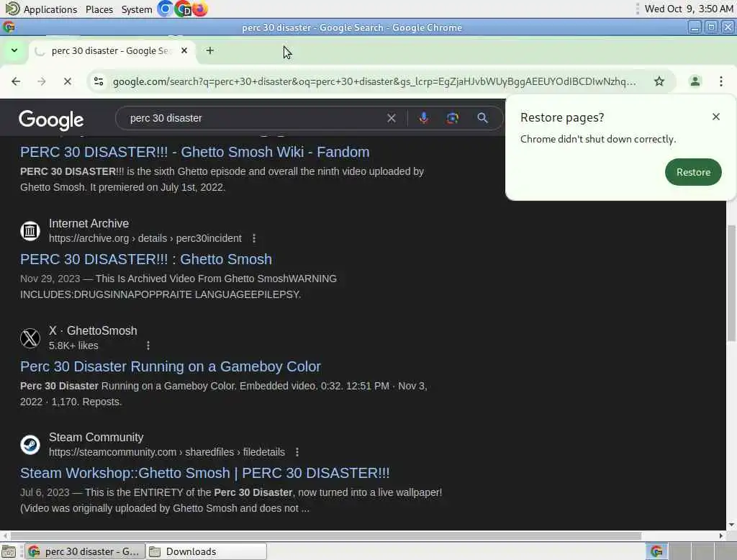Go to Google home via logo
This screenshot has height=560, width=737.
pyautogui.click(x=51, y=120)
